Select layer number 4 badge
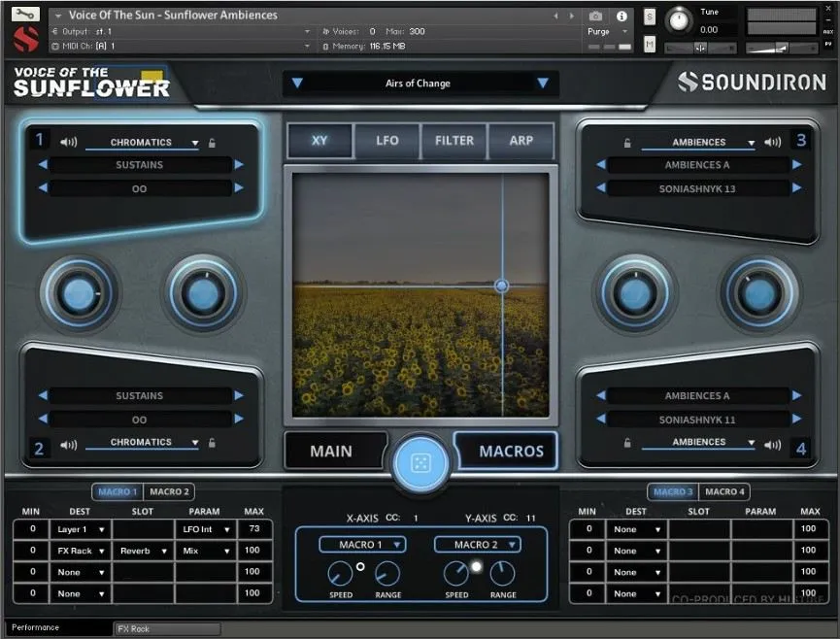This screenshot has height=639, width=840. pyautogui.click(x=801, y=449)
